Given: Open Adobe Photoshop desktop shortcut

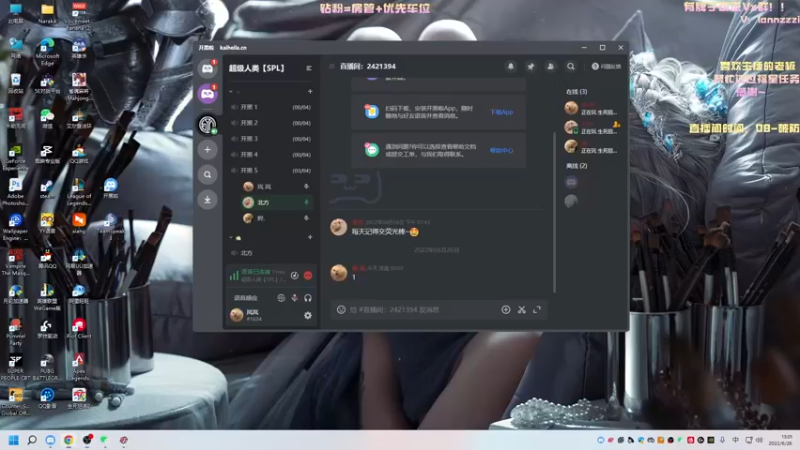Looking at the screenshot, I should pyautogui.click(x=15, y=192).
